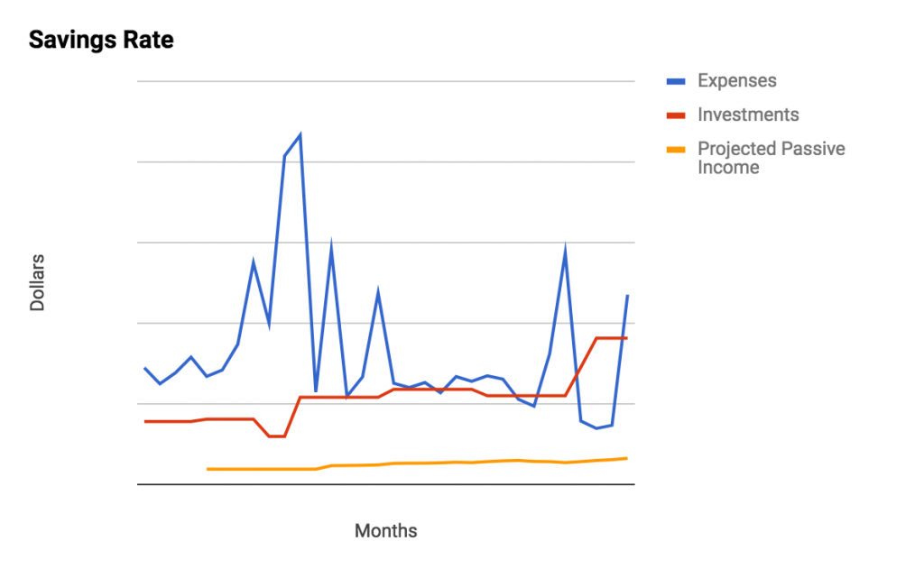Click the right end plateau of Investments line

pyautogui.click(x=612, y=338)
